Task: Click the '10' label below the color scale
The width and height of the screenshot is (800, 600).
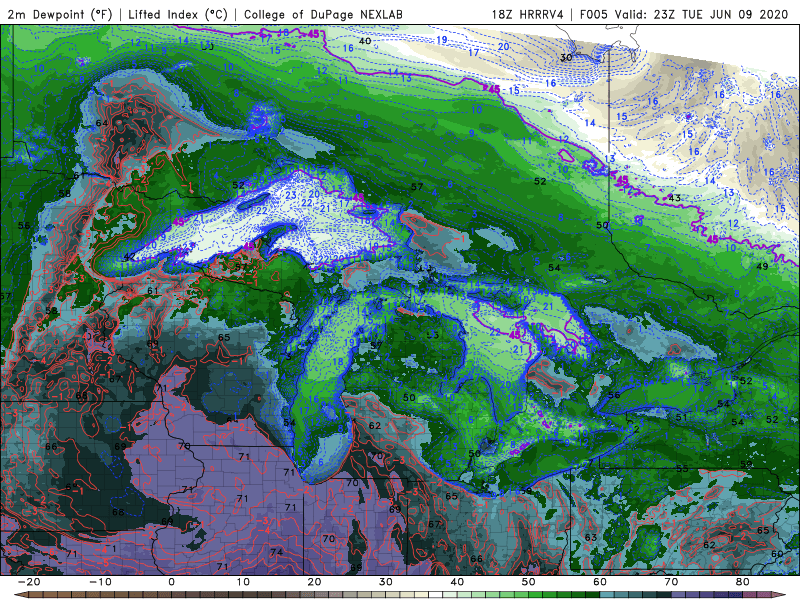Action: pos(243,582)
